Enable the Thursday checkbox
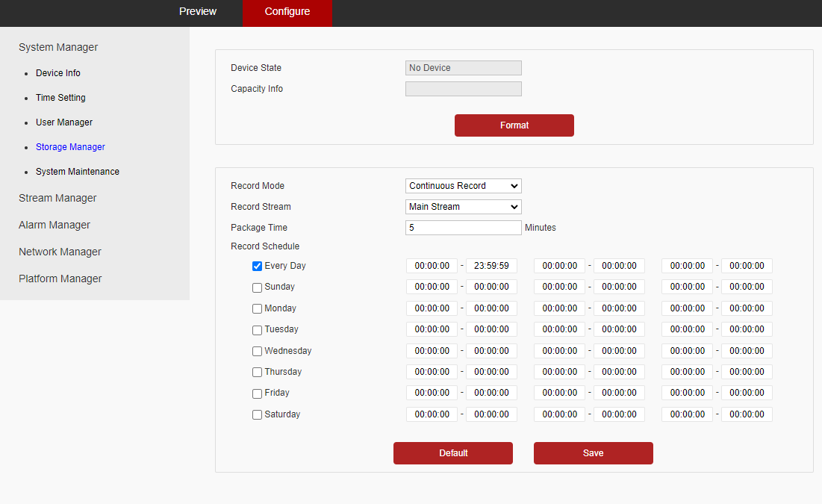 point(257,372)
